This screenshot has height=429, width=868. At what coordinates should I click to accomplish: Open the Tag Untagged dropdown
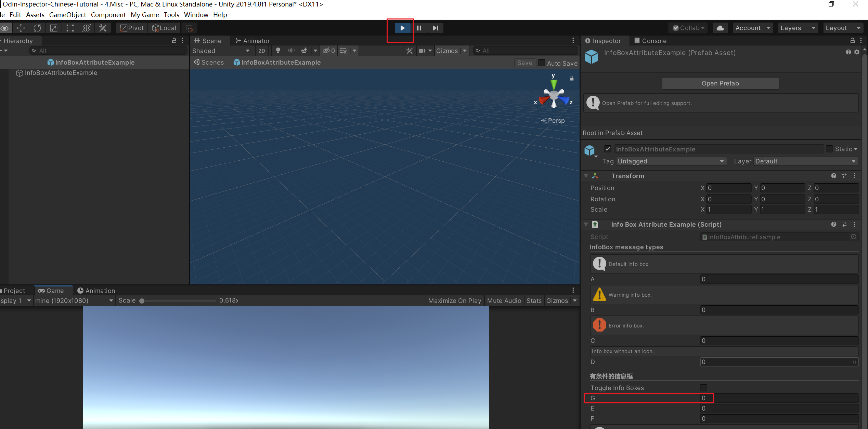(x=671, y=161)
